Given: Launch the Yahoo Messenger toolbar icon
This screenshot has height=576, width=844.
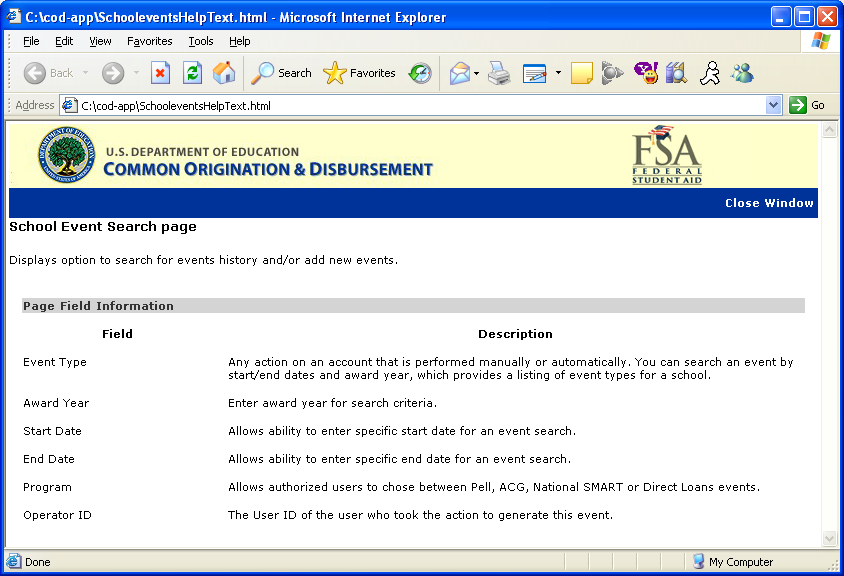Looking at the screenshot, I should [646, 73].
